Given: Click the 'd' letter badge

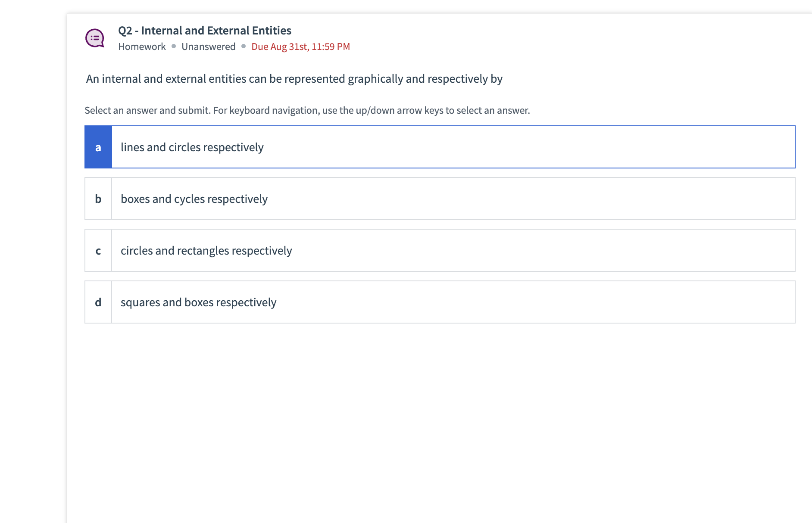Looking at the screenshot, I should coord(98,302).
